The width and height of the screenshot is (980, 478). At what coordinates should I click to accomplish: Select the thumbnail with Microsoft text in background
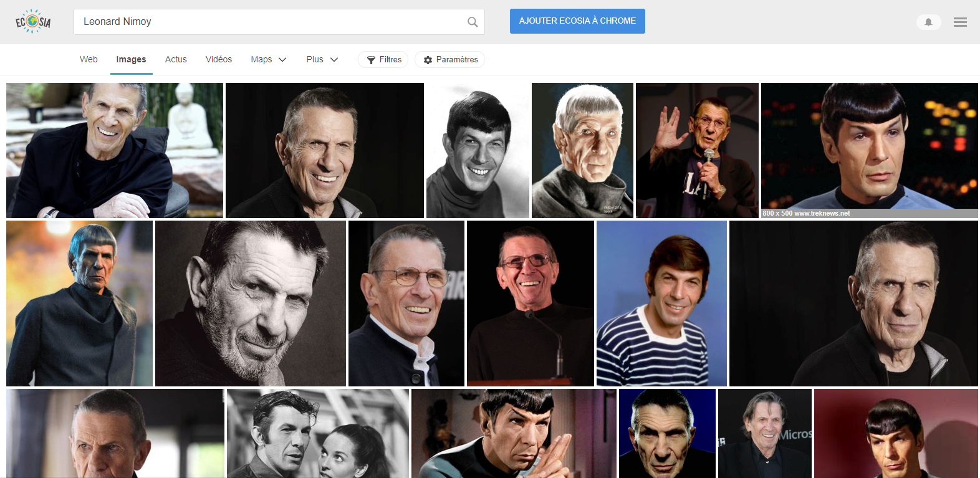765,433
